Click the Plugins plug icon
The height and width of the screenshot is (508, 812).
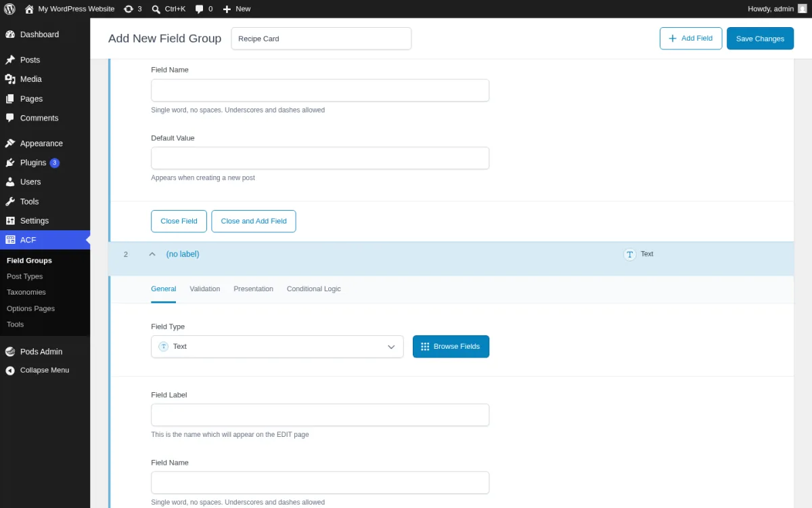tap(10, 163)
